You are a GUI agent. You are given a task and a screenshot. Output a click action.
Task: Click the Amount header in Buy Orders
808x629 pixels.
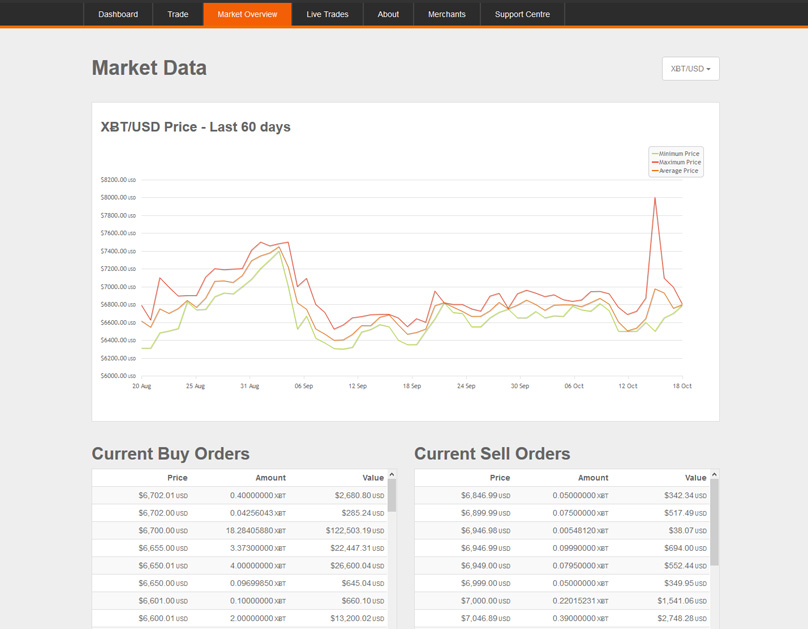271,478
